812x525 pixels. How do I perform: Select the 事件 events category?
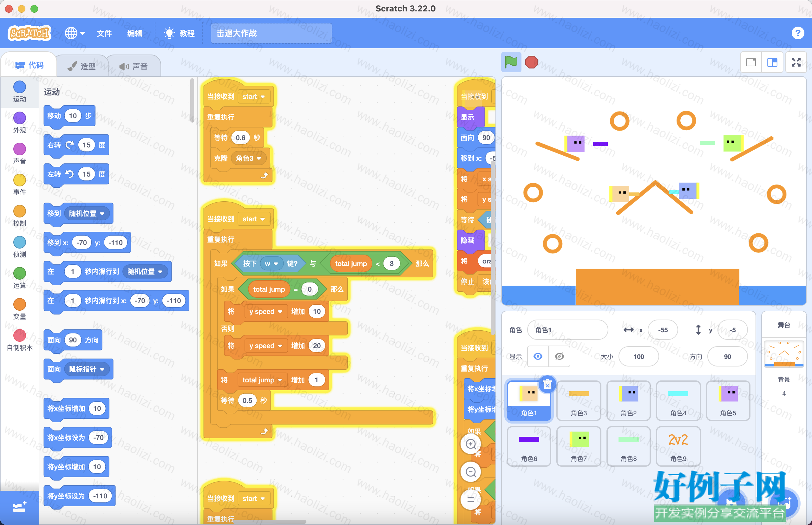pyautogui.click(x=19, y=185)
